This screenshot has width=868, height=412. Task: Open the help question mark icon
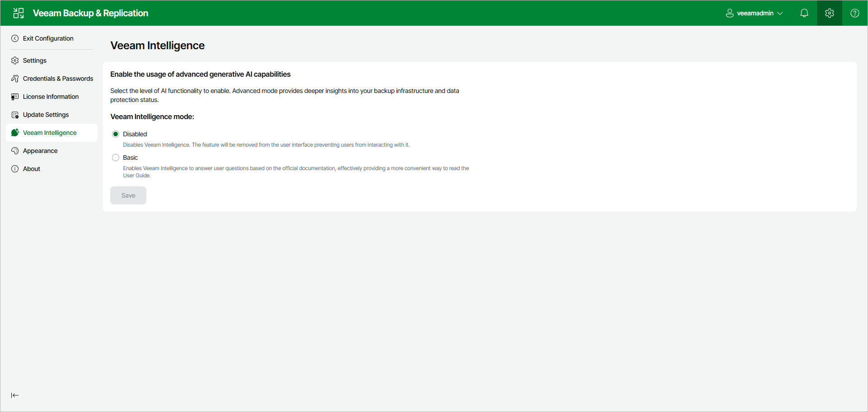855,13
